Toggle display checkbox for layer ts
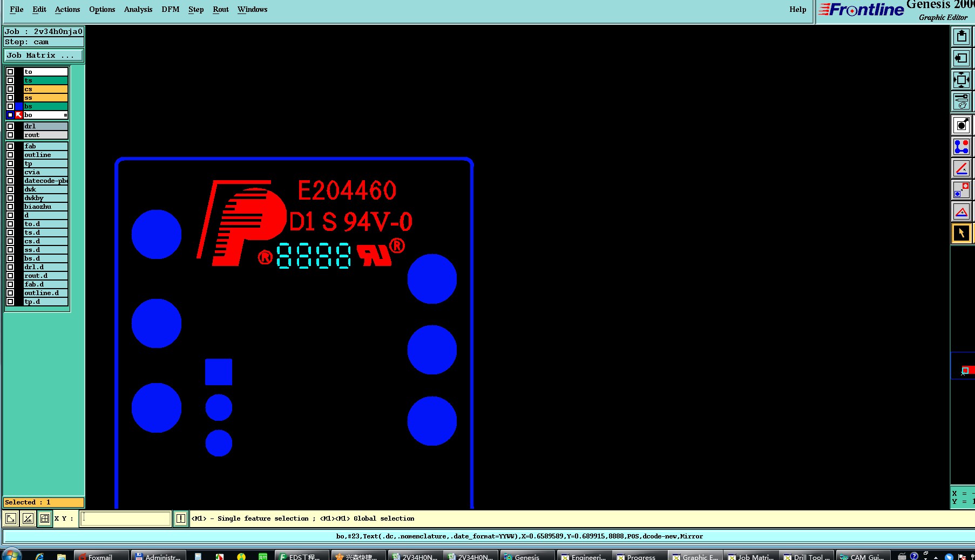 (10, 80)
